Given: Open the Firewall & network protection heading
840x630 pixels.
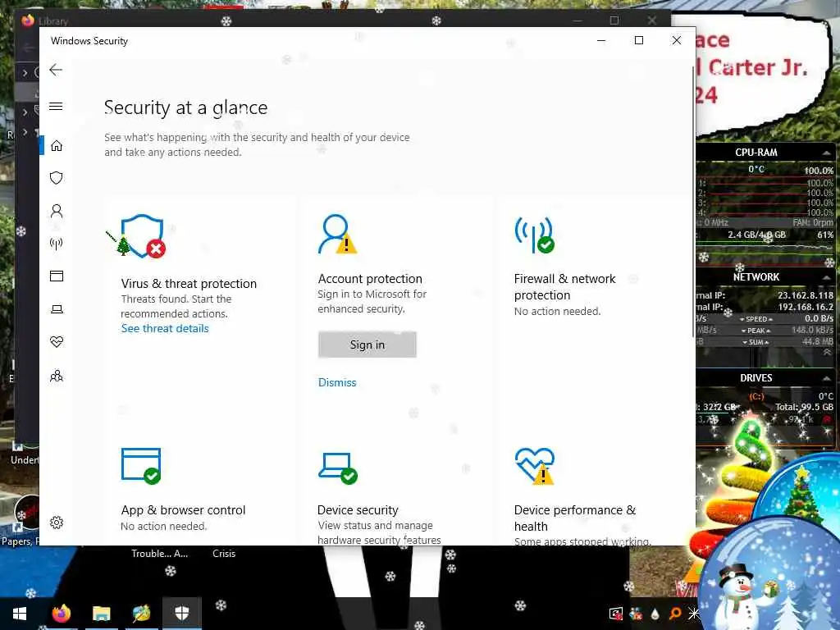Looking at the screenshot, I should (564, 286).
